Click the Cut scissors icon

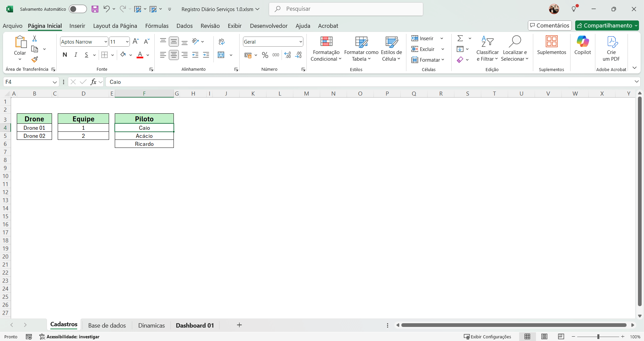[35, 39]
